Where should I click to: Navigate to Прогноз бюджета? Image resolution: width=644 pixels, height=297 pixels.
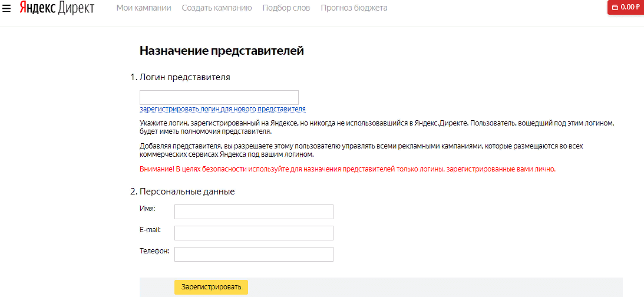tap(354, 8)
